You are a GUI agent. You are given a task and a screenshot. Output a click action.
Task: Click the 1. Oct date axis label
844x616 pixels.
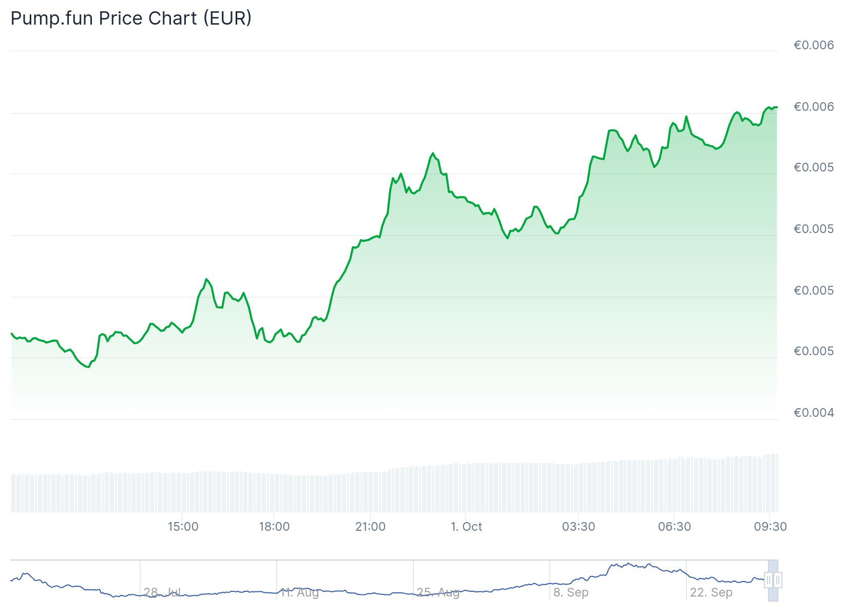click(x=466, y=527)
